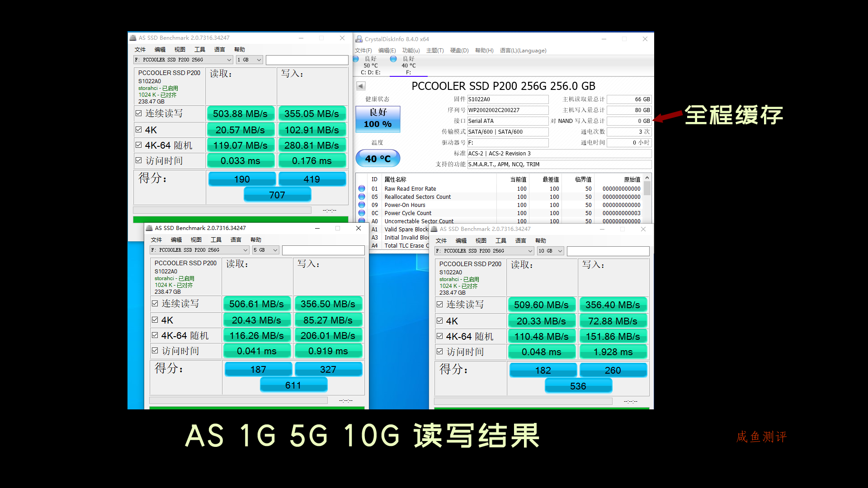
Task: Toggle 访问时间 checkbox in the 5 GB window
Action: click(x=155, y=351)
